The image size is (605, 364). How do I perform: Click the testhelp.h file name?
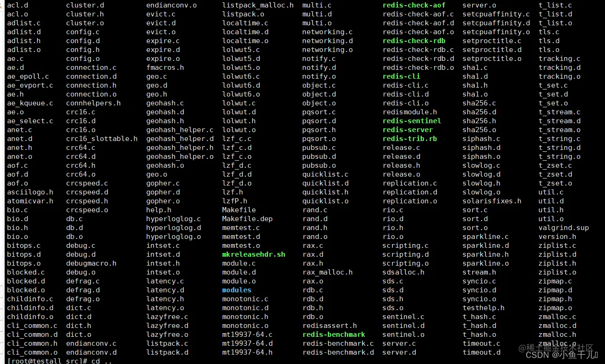tap(484, 308)
